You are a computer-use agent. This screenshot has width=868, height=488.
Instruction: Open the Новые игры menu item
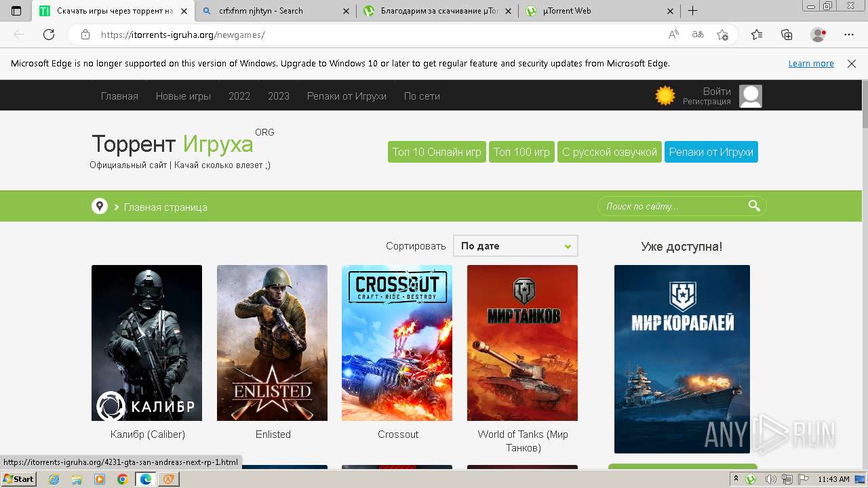pyautogui.click(x=183, y=96)
